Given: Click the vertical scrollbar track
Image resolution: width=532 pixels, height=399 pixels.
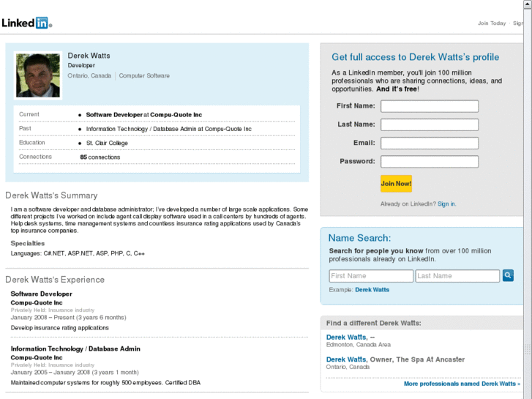Looking at the screenshot, I should [528, 204].
